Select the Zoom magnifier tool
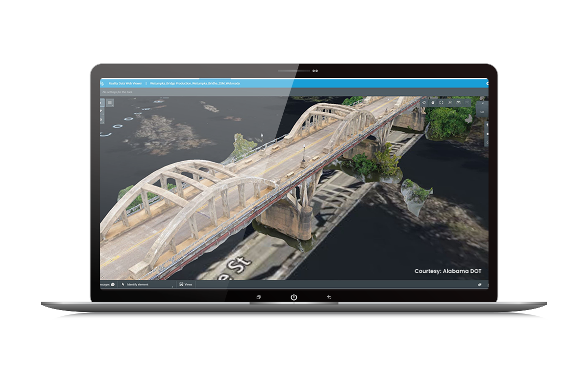 [x=449, y=103]
